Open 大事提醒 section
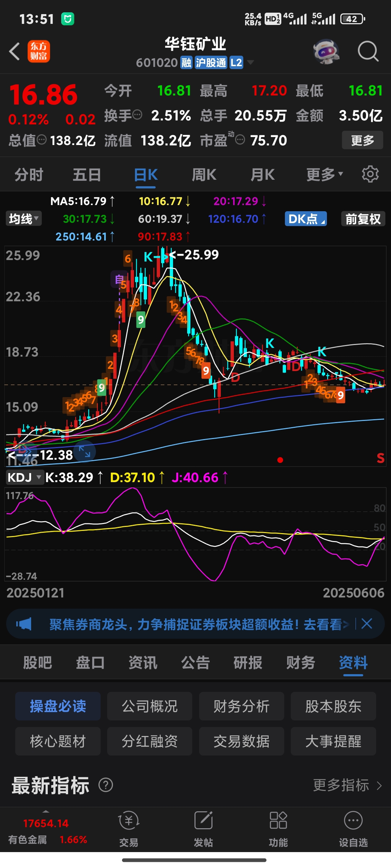The image size is (391, 868). 333,741
